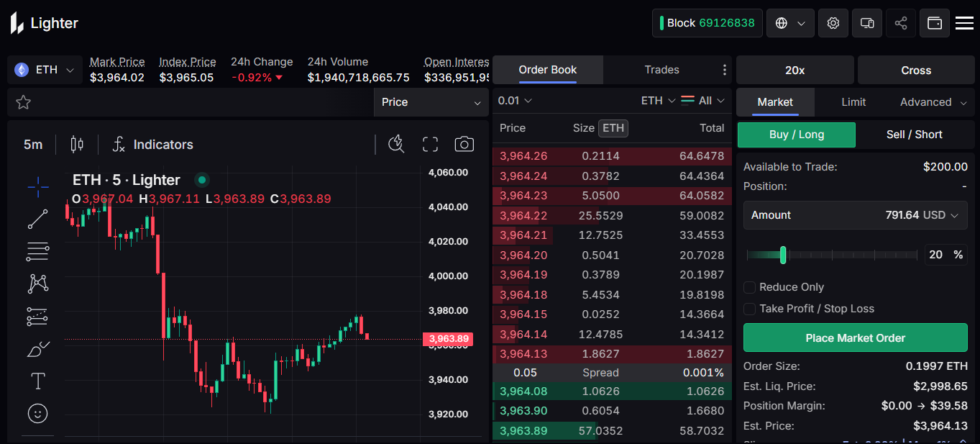Click the amount percentage slider handle
Image resolution: width=980 pixels, height=444 pixels.
tap(783, 255)
